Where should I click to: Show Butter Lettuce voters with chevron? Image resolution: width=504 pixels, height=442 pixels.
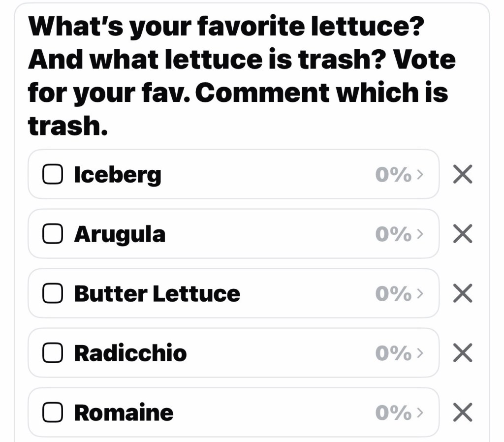pyautogui.click(x=420, y=294)
